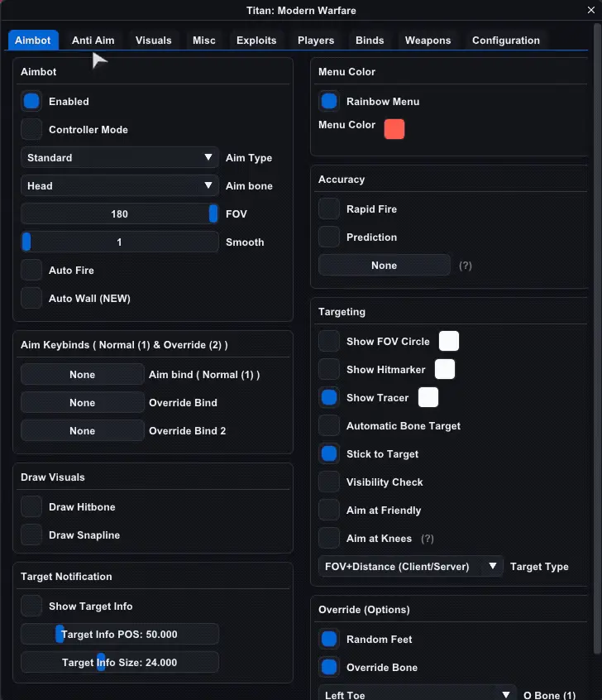Viewport: 602px width, 700px height.
Task: Enable Automatic Bone Target
Action: pos(329,426)
